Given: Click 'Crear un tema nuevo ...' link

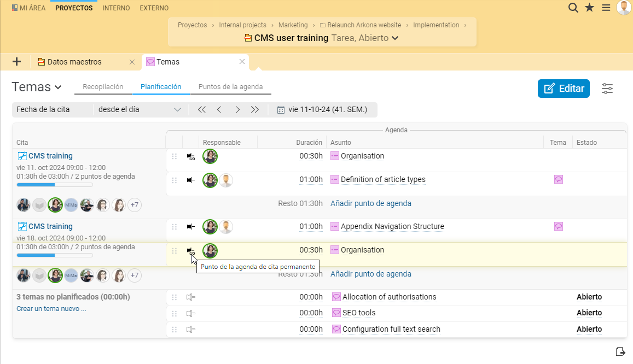Looking at the screenshot, I should click(51, 309).
